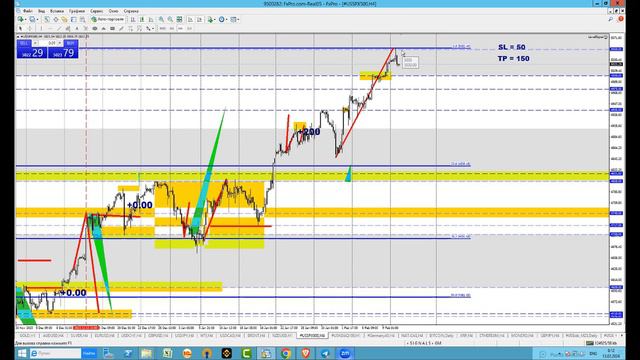Toggle Chart Shift from right border
This screenshot has height=360, width=640.
(199, 19)
